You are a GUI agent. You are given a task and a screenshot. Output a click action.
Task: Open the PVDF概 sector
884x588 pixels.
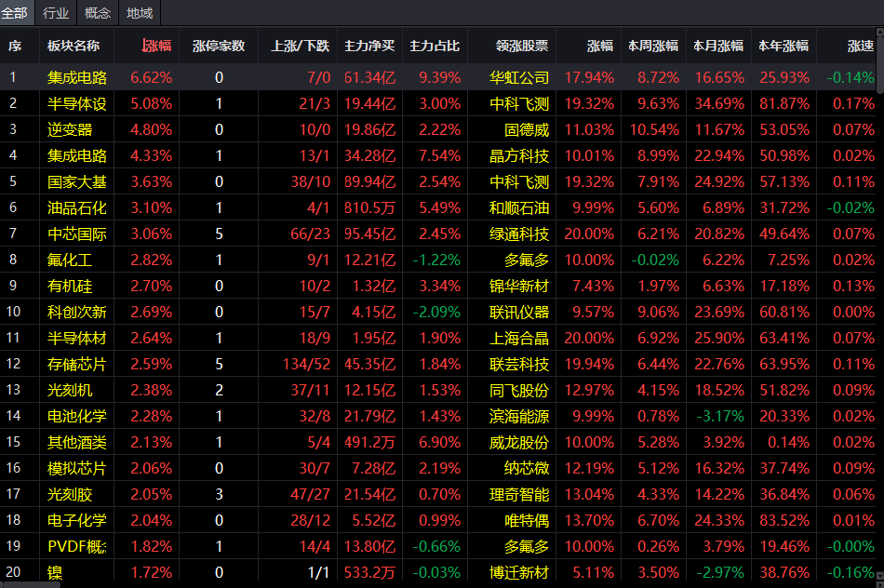click(x=77, y=546)
